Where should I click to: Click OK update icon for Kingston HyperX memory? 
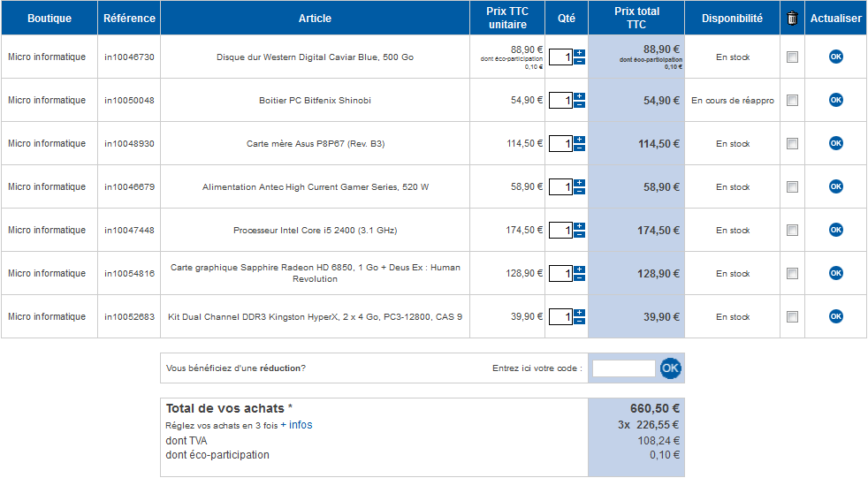pos(835,316)
